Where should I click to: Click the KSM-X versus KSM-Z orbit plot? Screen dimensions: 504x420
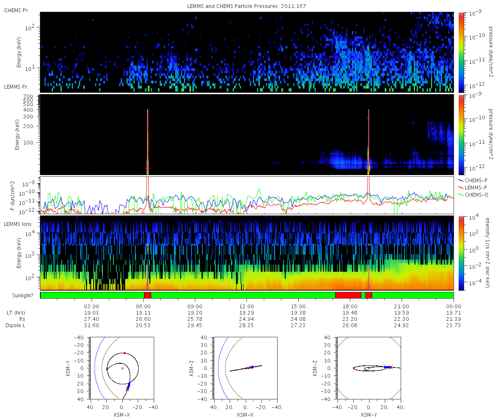(x=245, y=368)
